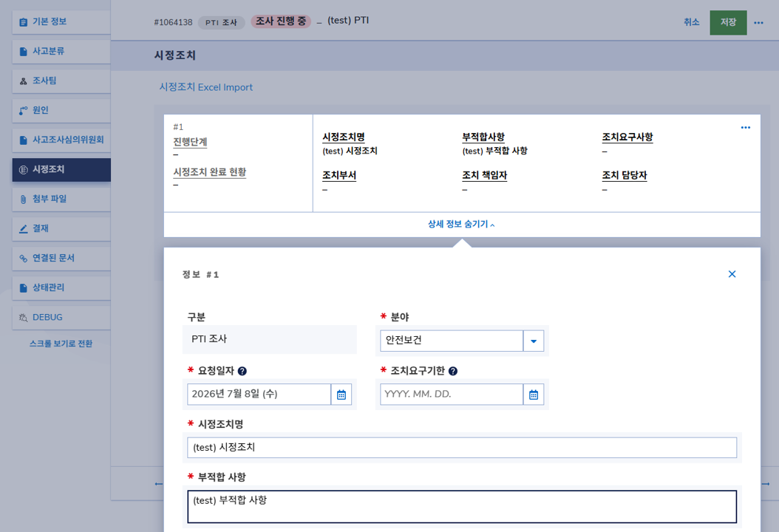Click the 시정조치 완료 현황 label
Image resolution: width=779 pixels, height=532 pixels.
[x=210, y=172]
